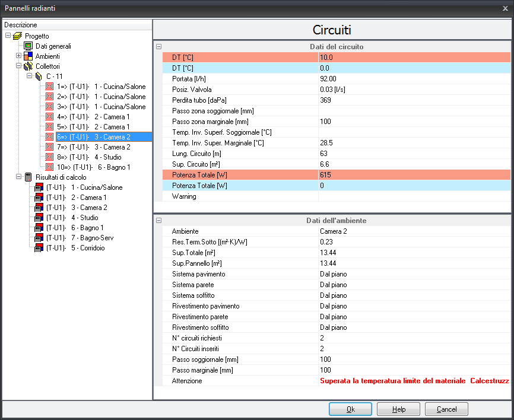This screenshot has height=420, width=514.
Task: Click the Progetto folder icon
Action: [x=17, y=36]
